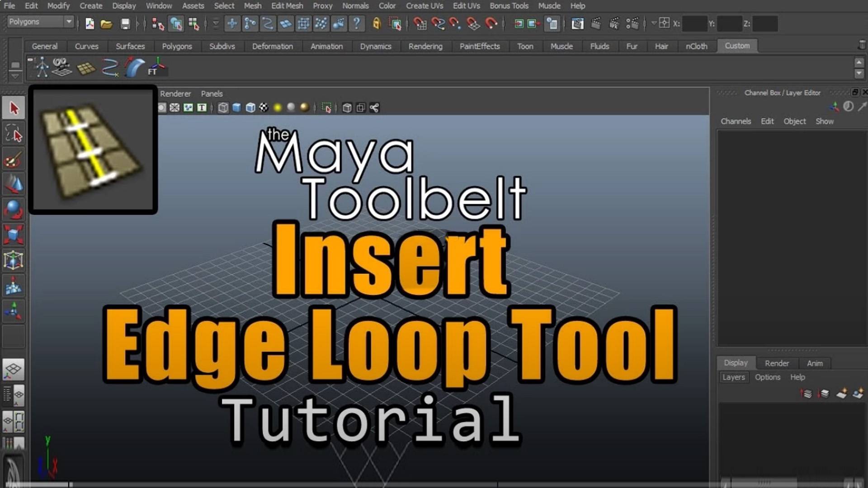
Task: Click the Z coordinate input field
Action: point(765,23)
